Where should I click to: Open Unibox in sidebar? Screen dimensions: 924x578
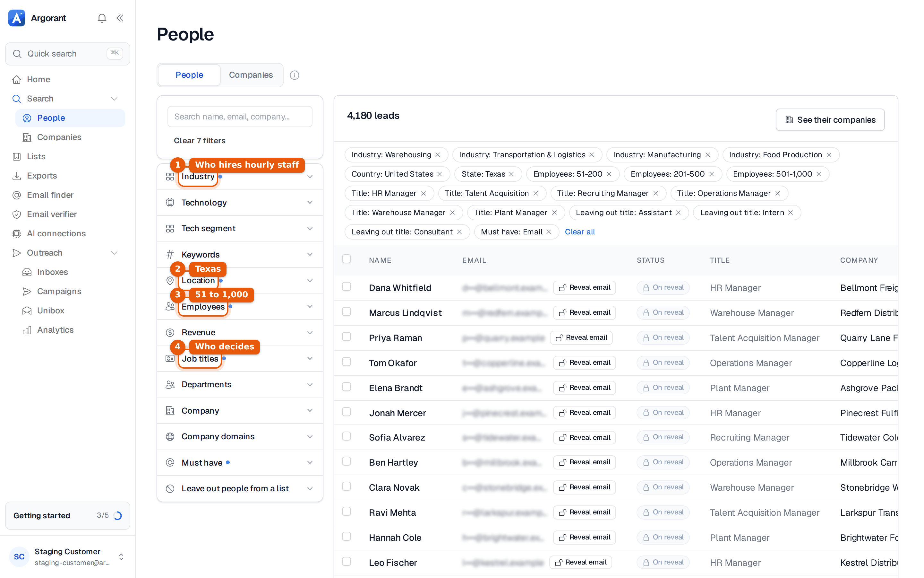50,311
